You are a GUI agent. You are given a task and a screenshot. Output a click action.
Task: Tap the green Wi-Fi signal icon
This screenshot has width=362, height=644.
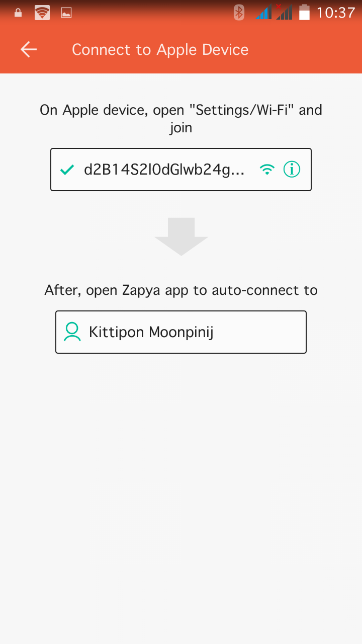[x=267, y=170]
